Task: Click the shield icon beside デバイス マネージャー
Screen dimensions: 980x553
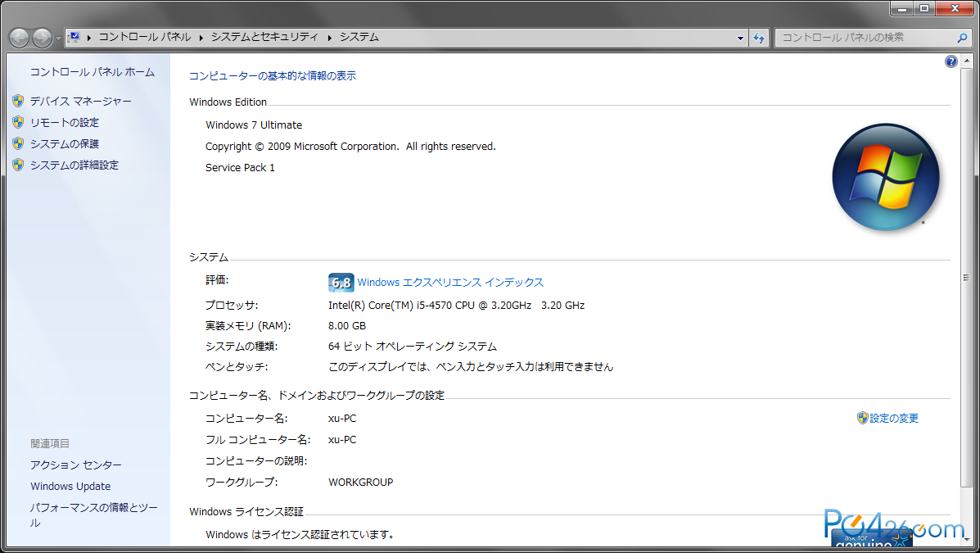Action: click(x=18, y=101)
